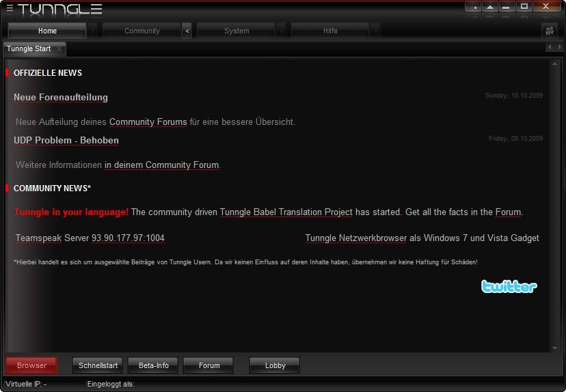The image size is (566, 392).
Task: Click the 'Virtuelle IP: -' status text
Action: point(26,384)
